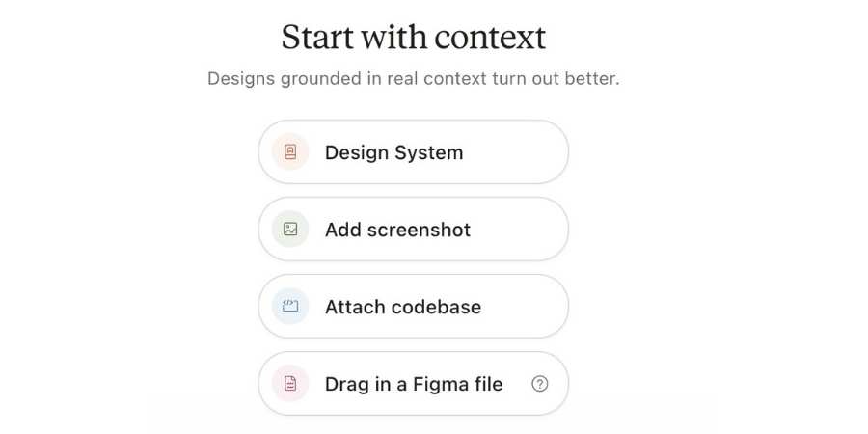Click the green circle beside Add screenshot
The height and width of the screenshot is (434, 868).
[290, 230]
